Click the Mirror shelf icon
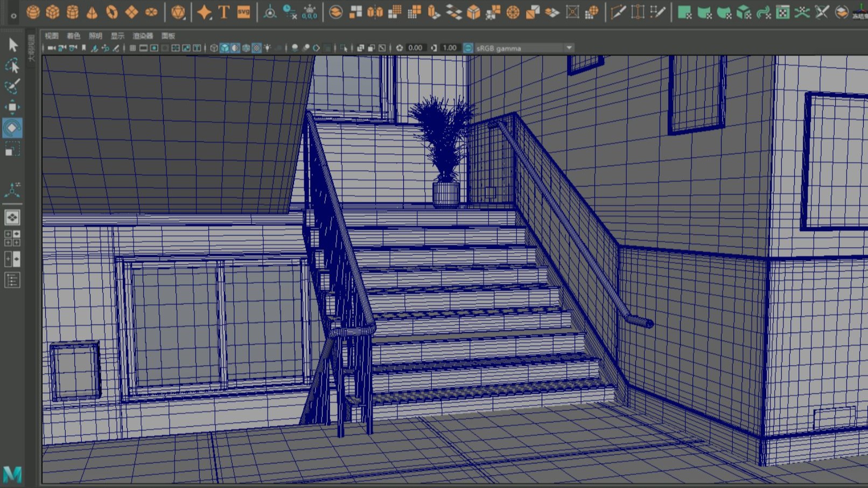The width and height of the screenshot is (868, 488). point(375,12)
